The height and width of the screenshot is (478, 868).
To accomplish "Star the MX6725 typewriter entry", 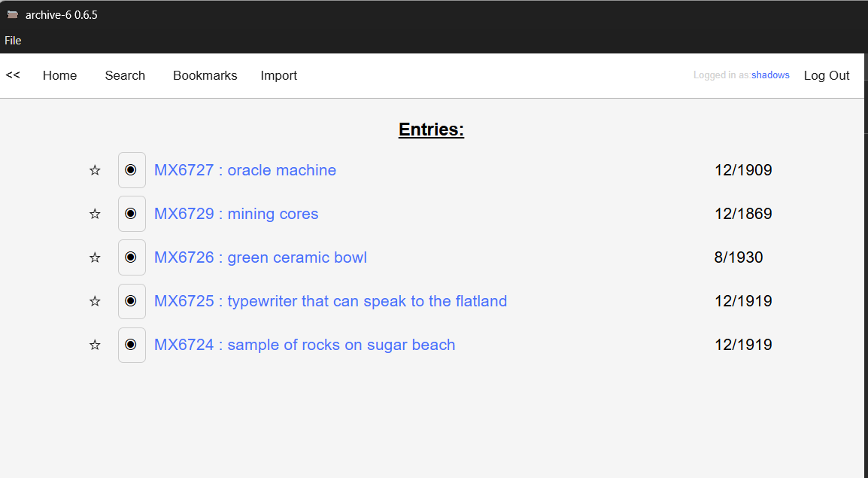I will click(95, 302).
